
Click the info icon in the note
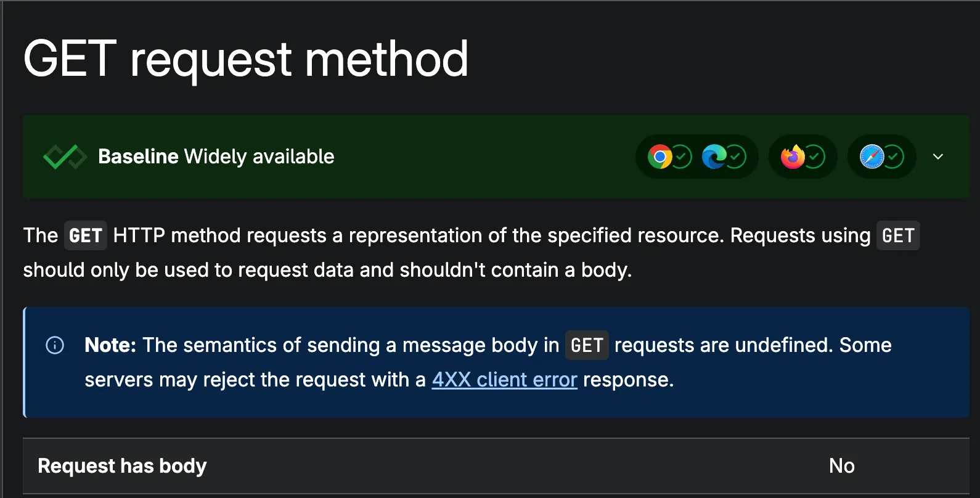tap(55, 345)
